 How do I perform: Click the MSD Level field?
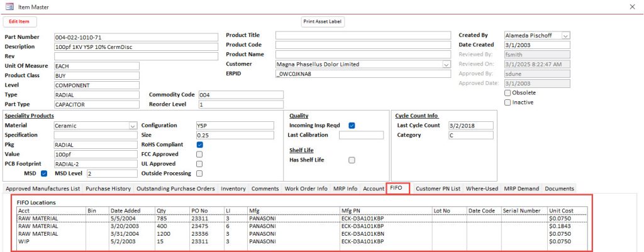pyautogui.click(x=111, y=173)
